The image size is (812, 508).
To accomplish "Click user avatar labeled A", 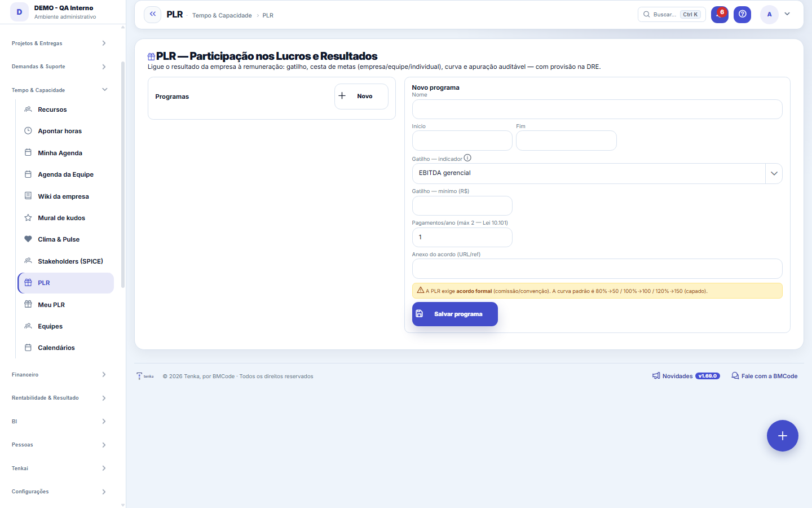I will [x=769, y=14].
